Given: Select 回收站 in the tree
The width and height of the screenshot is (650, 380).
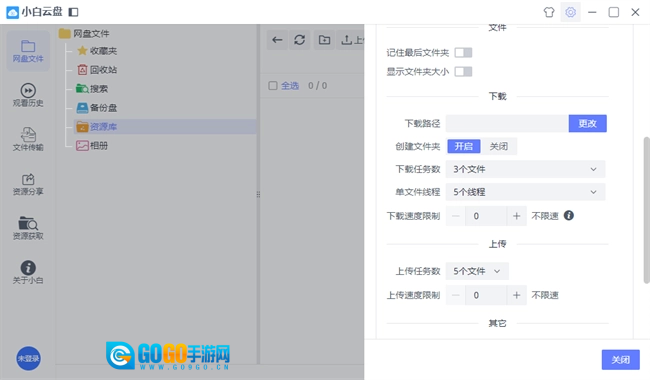Looking at the screenshot, I should (97, 70).
